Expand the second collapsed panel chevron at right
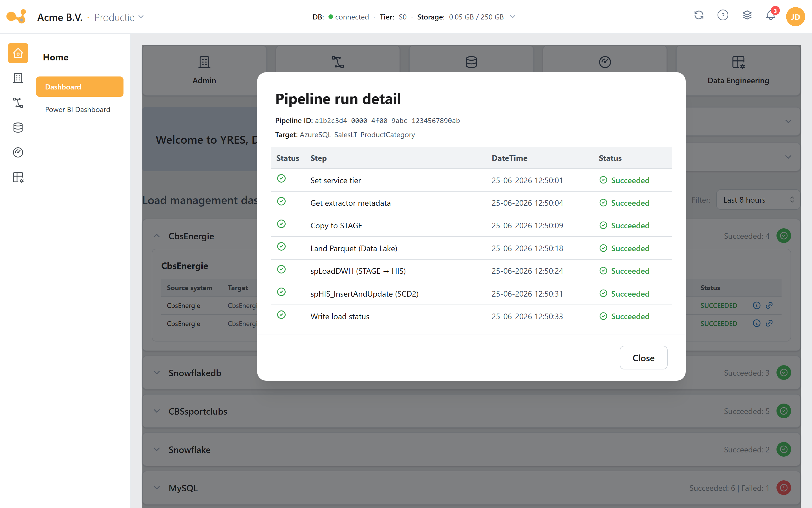 [x=788, y=157]
